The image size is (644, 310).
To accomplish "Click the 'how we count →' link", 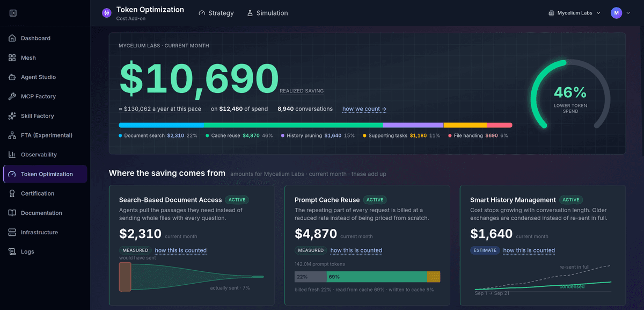I will 364,109.
